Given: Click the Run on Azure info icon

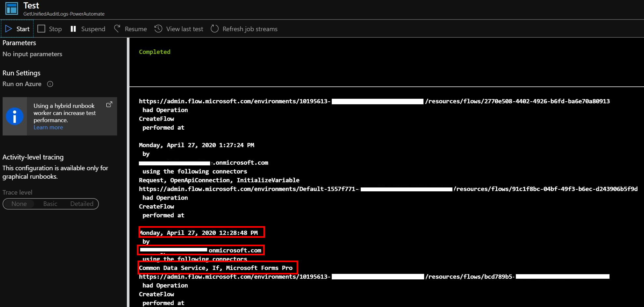Looking at the screenshot, I should tap(50, 84).
